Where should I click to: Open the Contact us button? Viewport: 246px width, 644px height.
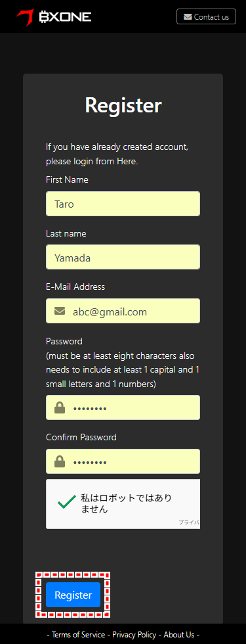point(206,17)
